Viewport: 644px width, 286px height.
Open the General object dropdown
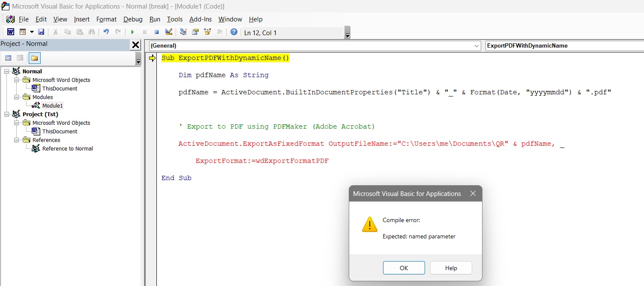pos(477,45)
